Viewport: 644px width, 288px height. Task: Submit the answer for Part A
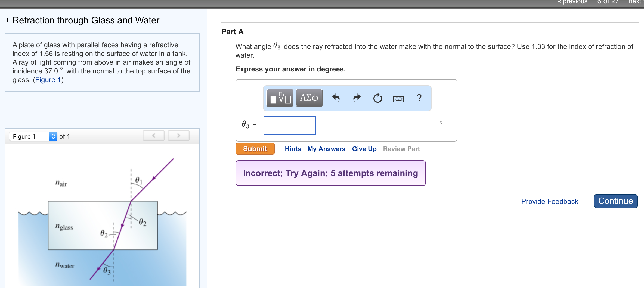tap(255, 149)
